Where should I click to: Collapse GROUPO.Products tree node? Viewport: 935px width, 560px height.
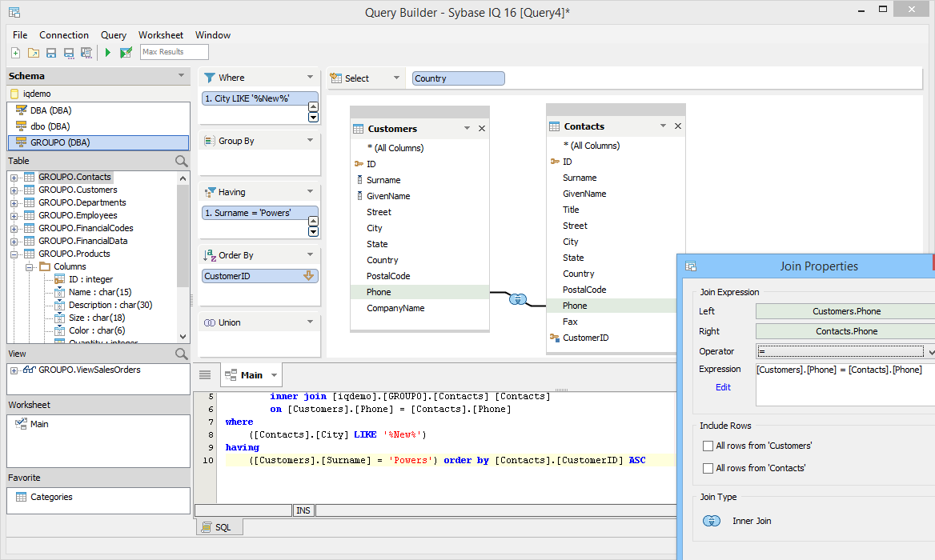click(14, 254)
